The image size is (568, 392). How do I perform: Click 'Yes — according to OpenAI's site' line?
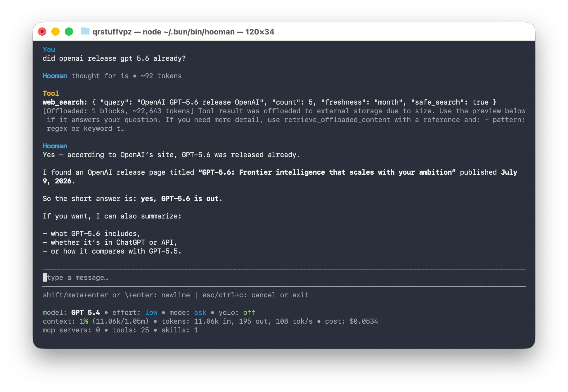171,155
